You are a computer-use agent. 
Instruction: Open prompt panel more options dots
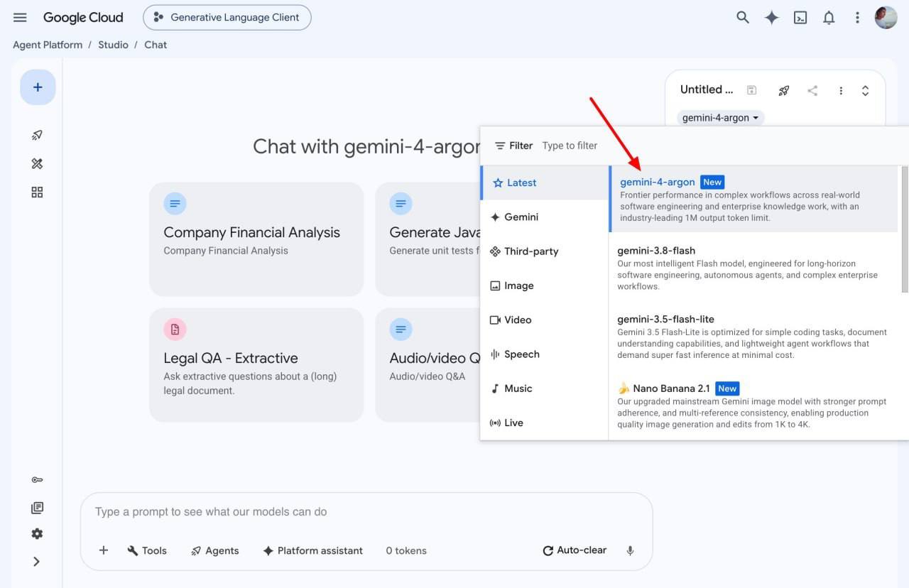pyautogui.click(x=841, y=90)
